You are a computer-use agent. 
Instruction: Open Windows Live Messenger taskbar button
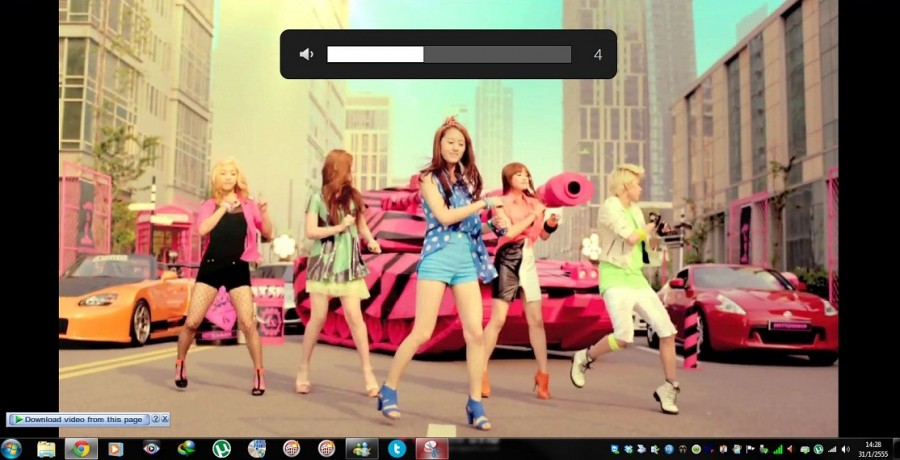point(362,449)
